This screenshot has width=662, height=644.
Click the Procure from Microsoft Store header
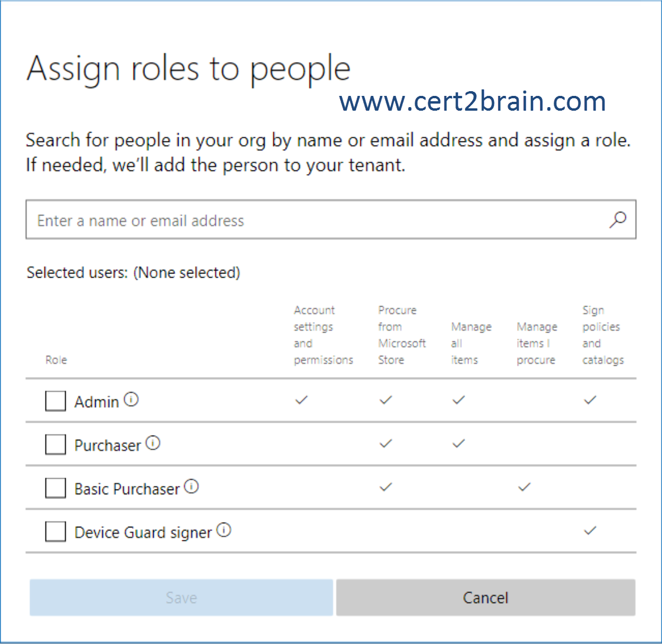(402, 335)
